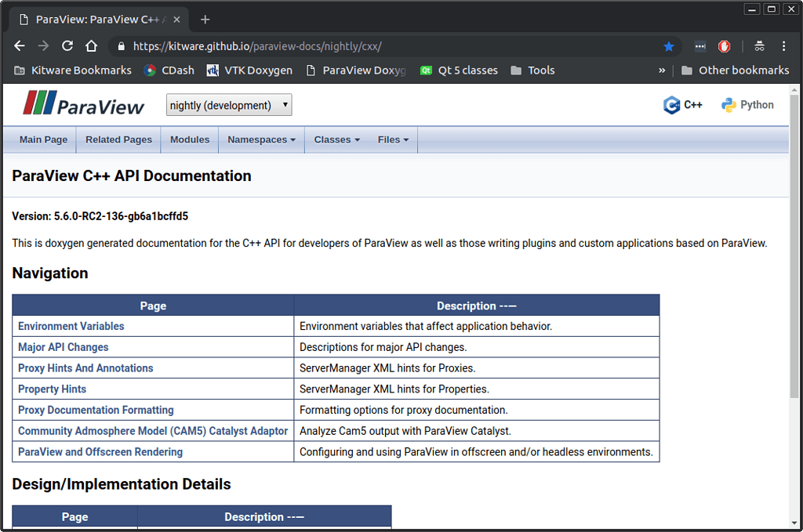
Task: Open the nightly (development) version dropdown
Action: tap(229, 105)
